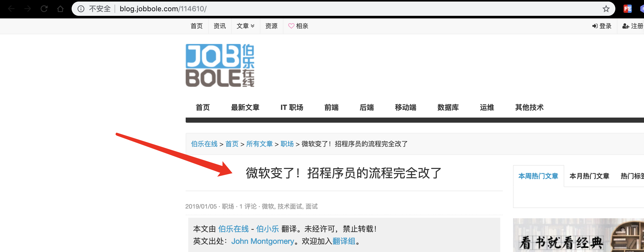644x252 pixels.
Task: Click 伯乐在线 link in translator note
Action: coord(233,229)
